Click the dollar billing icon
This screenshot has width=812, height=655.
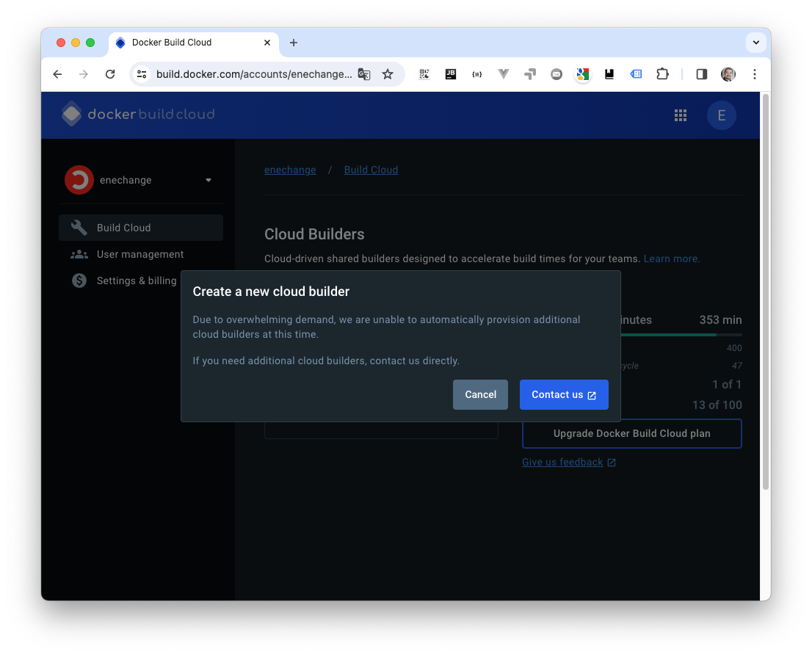tap(79, 281)
